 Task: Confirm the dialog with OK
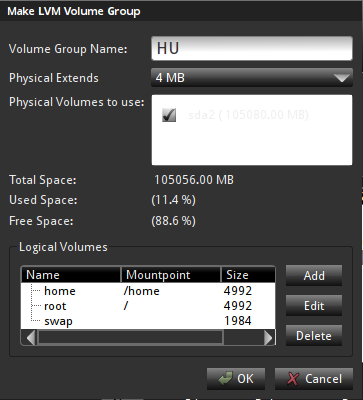pyautogui.click(x=236, y=379)
